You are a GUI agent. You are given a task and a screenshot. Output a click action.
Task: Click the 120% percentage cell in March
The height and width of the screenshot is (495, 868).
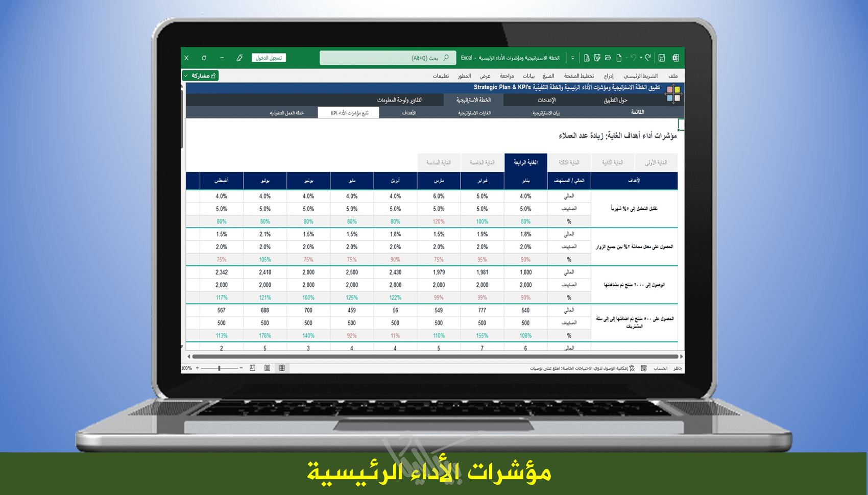[439, 221]
